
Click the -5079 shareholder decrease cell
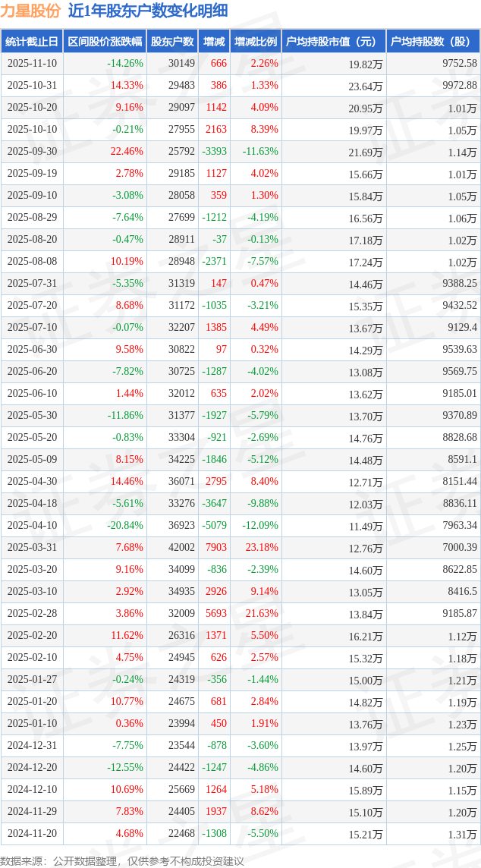click(215, 526)
